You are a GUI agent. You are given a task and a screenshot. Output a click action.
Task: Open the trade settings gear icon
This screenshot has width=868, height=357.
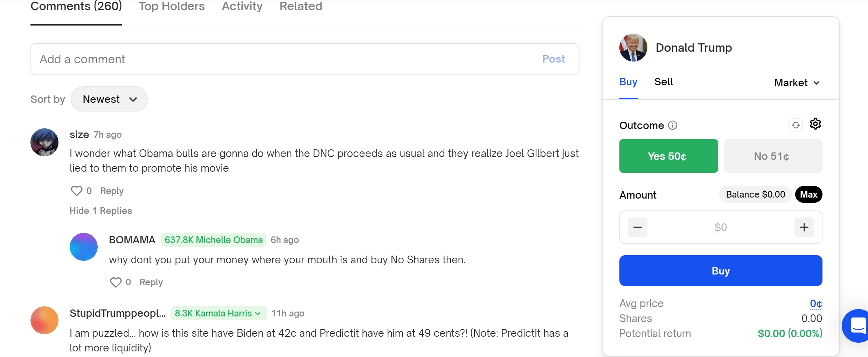click(x=815, y=124)
